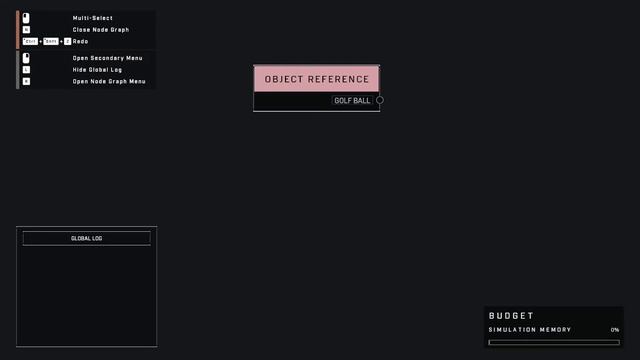
Task: Click the Global Log title bar
Action: [87, 238]
